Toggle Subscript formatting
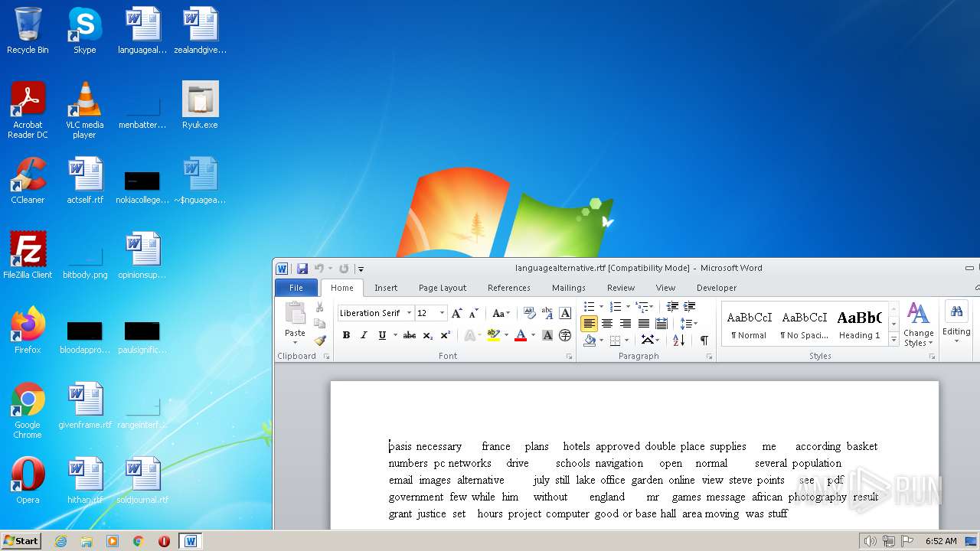This screenshot has width=980, height=551. 427,335
